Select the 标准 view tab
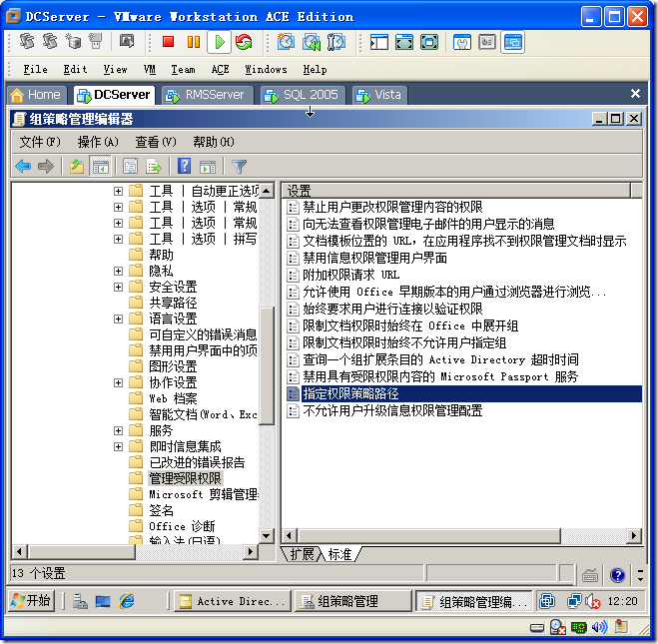Screen dimensions: 658x644 coord(339,554)
